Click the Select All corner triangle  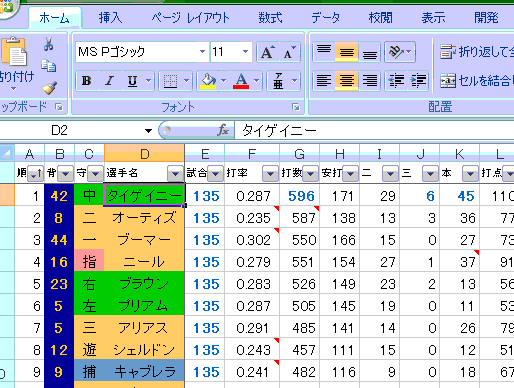click(7, 153)
